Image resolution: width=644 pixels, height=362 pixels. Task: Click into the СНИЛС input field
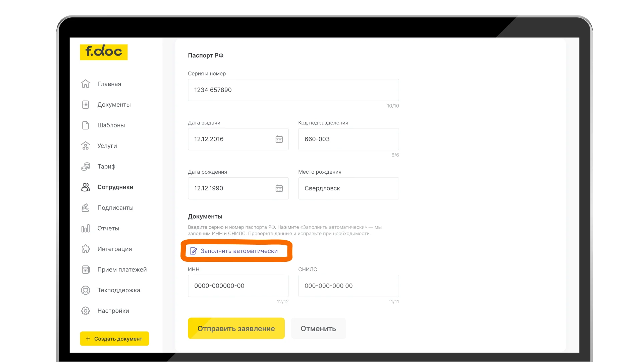[x=348, y=286]
